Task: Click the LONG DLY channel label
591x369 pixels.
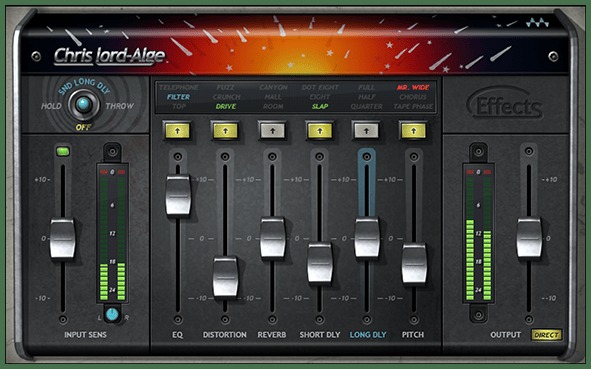Action: [x=368, y=335]
